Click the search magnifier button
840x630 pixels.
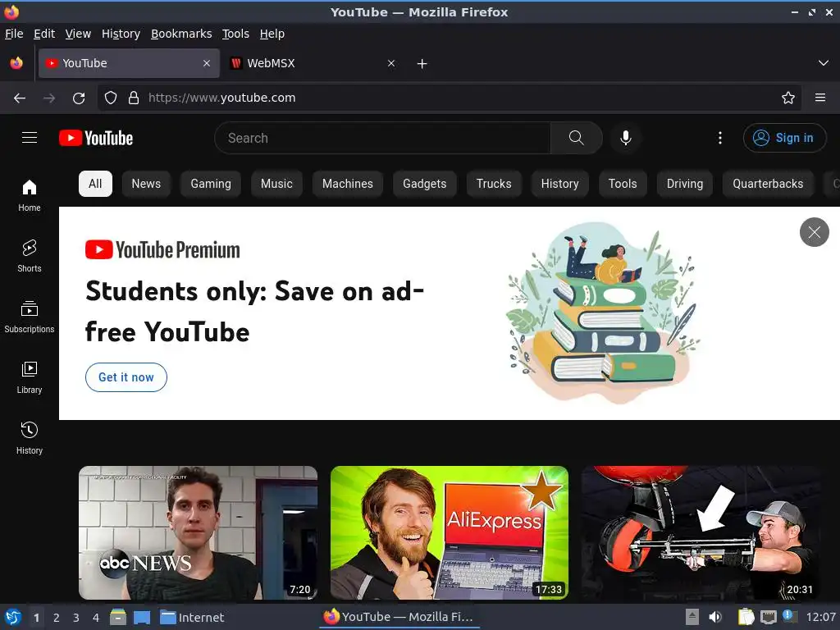(x=577, y=138)
